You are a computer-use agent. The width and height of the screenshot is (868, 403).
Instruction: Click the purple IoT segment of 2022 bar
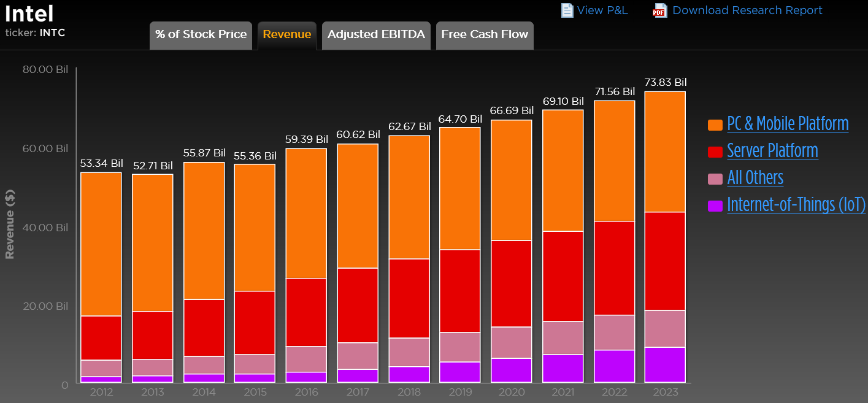[613, 366]
